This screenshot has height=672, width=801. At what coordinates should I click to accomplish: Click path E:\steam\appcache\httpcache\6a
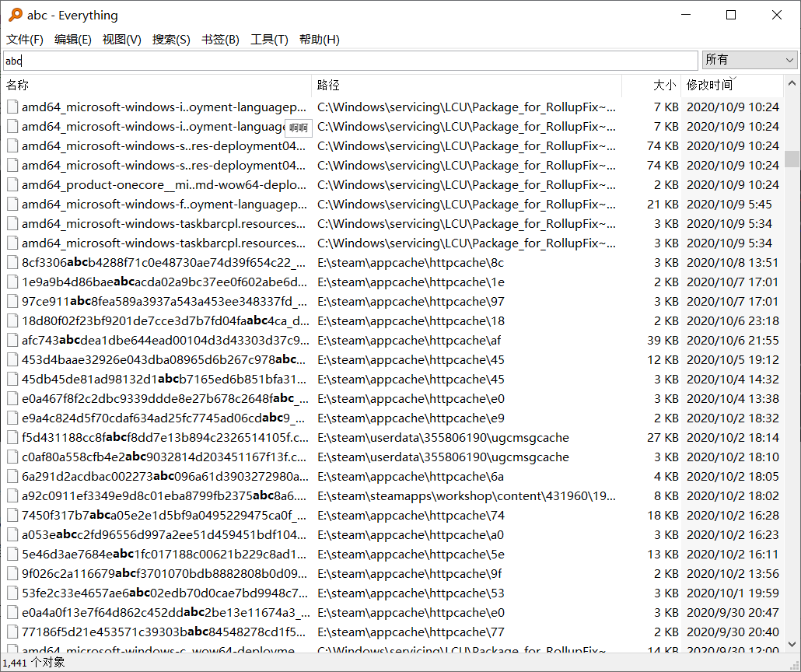410,476
